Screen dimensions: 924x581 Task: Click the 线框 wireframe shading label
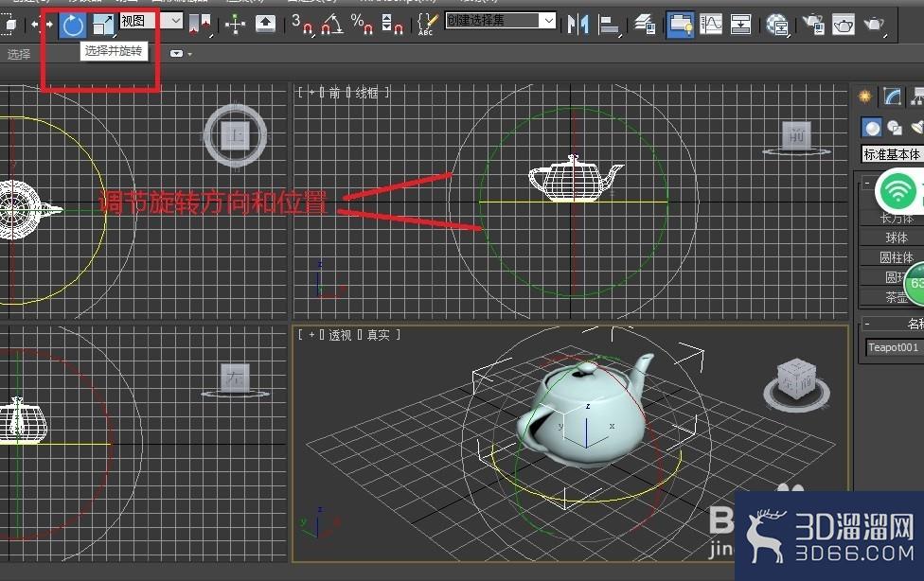(x=366, y=93)
